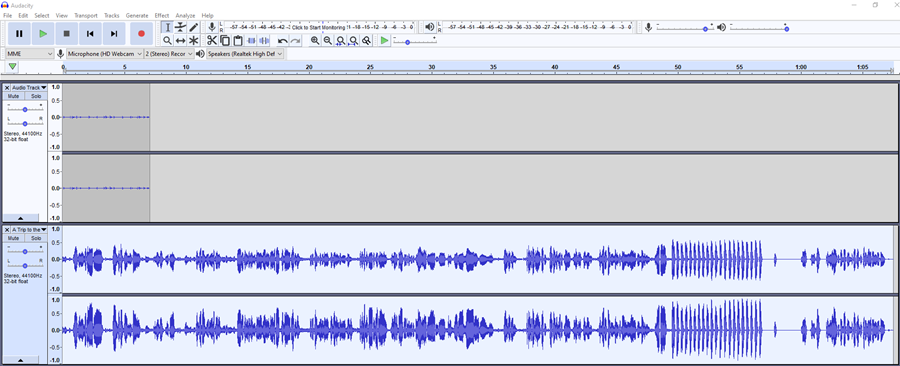
Task: Solo the A Trip to the track
Action: click(x=36, y=238)
